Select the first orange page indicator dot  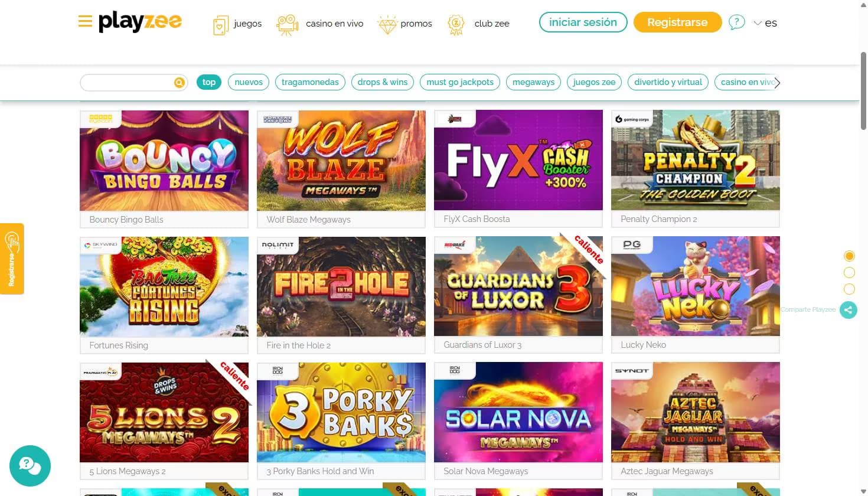point(849,256)
